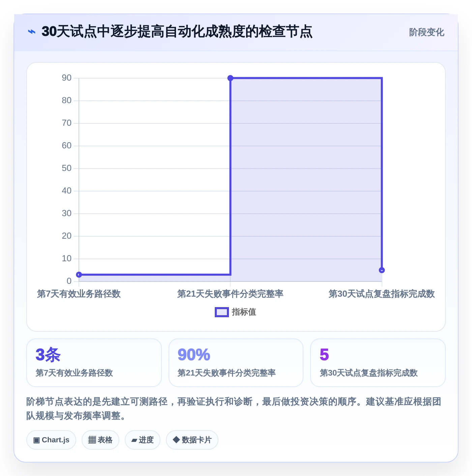Click the card caption 第30天试点复盘指标完成数
Image resolution: width=472 pixels, height=476 pixels.
click(369, 373)
